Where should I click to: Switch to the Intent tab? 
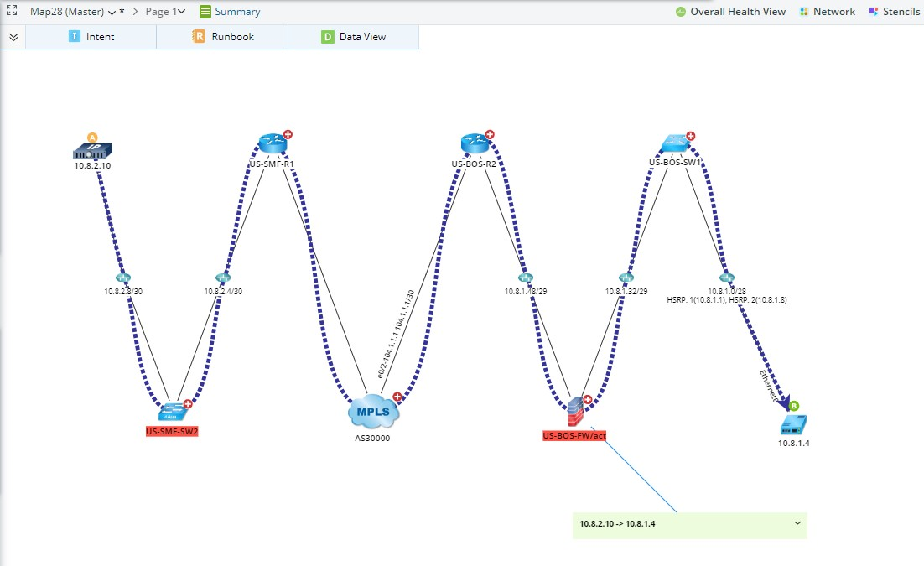[x=91, y=37]
